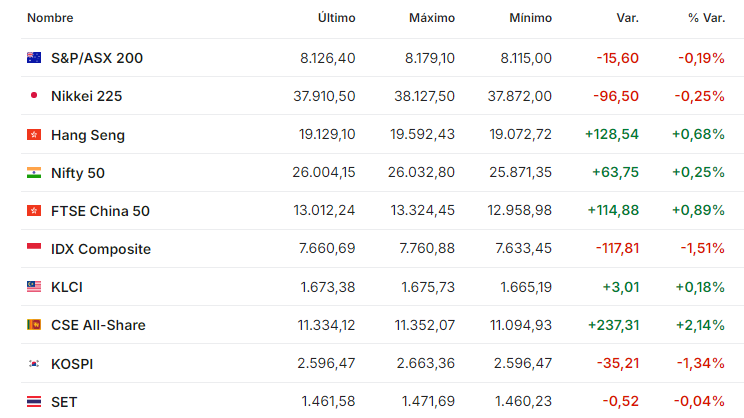
Task: Click the Australia flag icon beside S&P/ASX 200
Action: click(34, 57)
